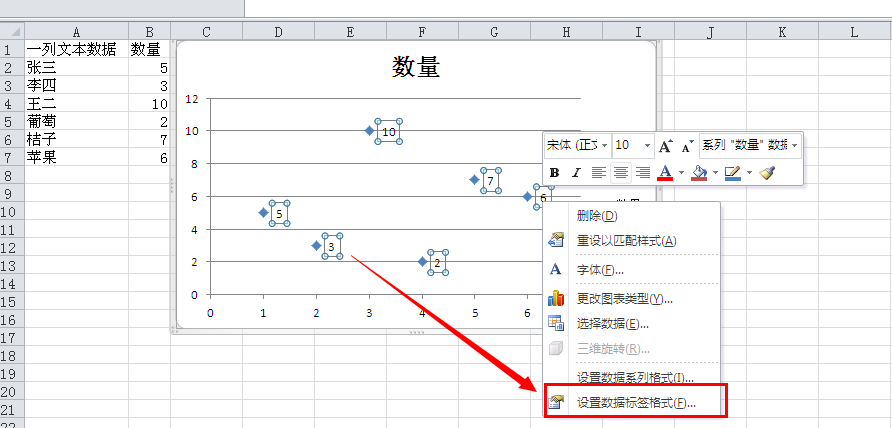Select column L header

coord(854,32)
